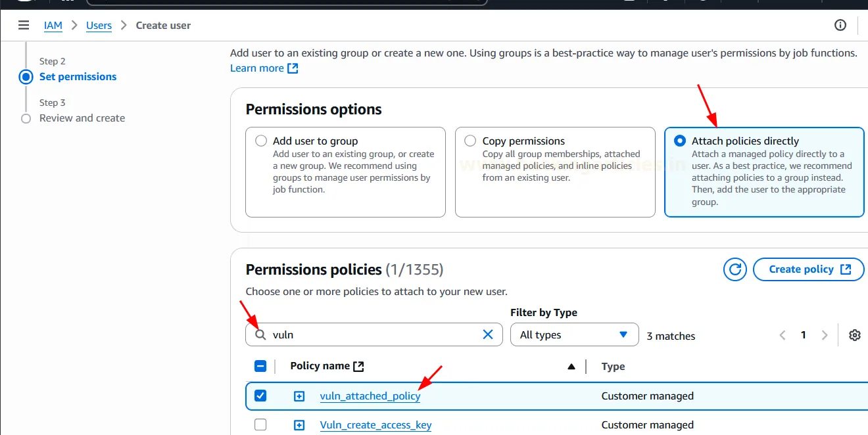Viewport: 868px width, 435px height.
Task: Refresh the permissions policies list
Action: (x=735, y=269)
